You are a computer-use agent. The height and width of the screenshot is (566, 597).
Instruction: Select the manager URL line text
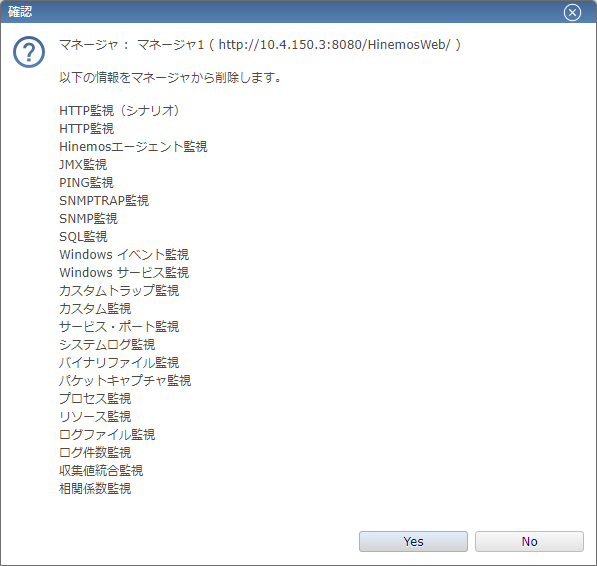[260, 45]
